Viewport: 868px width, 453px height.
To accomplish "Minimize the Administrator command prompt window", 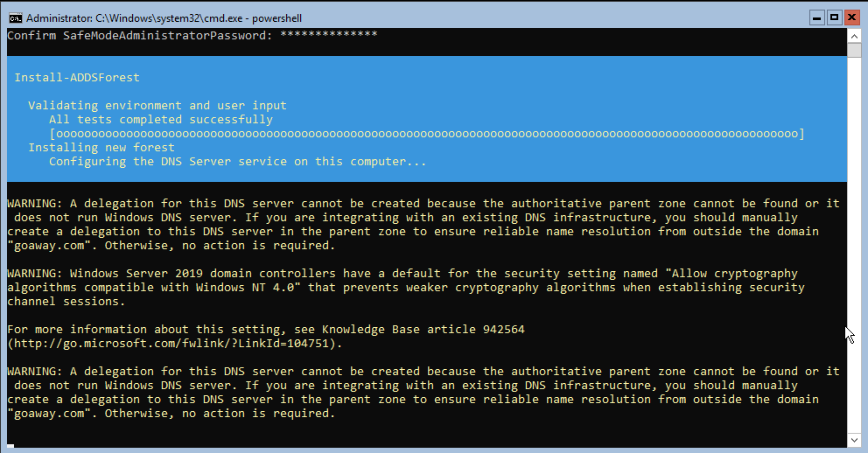I will coord(816,17).
